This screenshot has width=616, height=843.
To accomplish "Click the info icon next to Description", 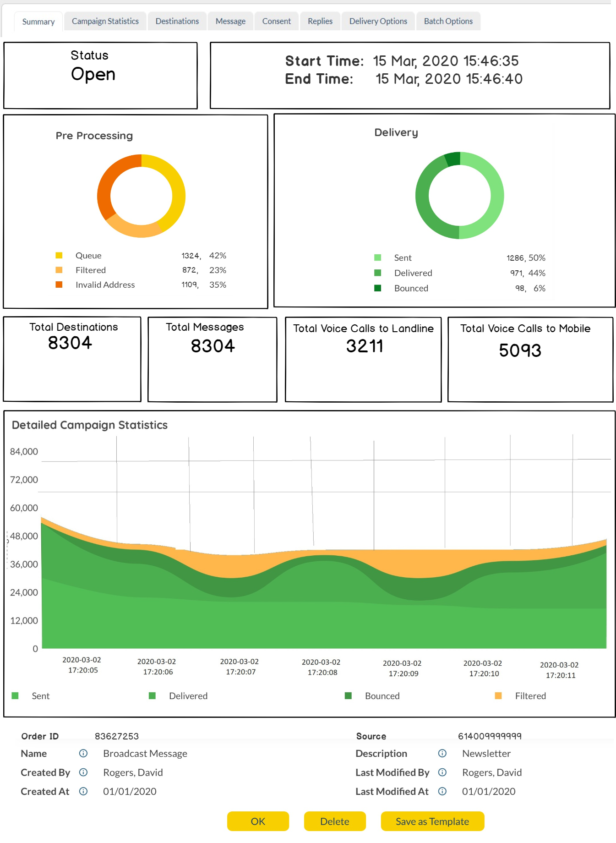I will click(x=442, y=754).
